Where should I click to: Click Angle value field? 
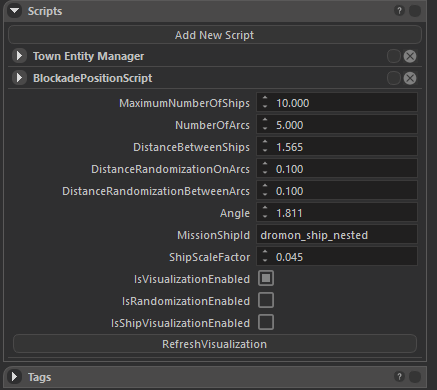[x=337, y=213]
